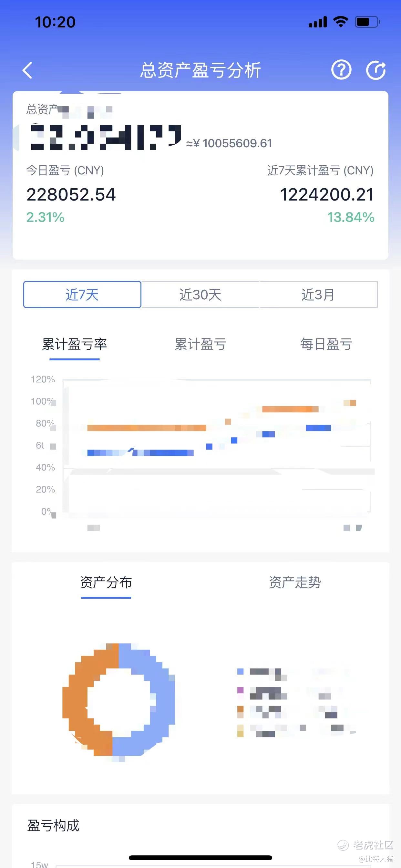Image resolution: width=401 pixels, height=868 pixels.
Task: Tap the purple legend color square
Action: coord(240,690)
